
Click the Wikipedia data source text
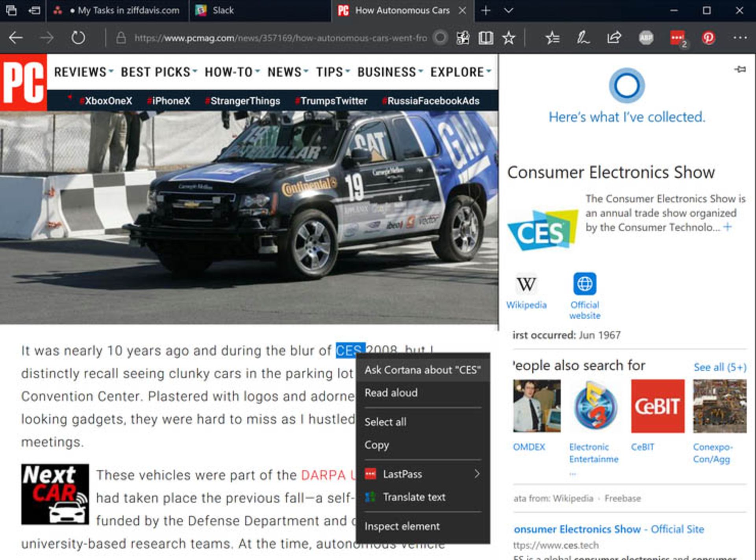click(573, 499)
